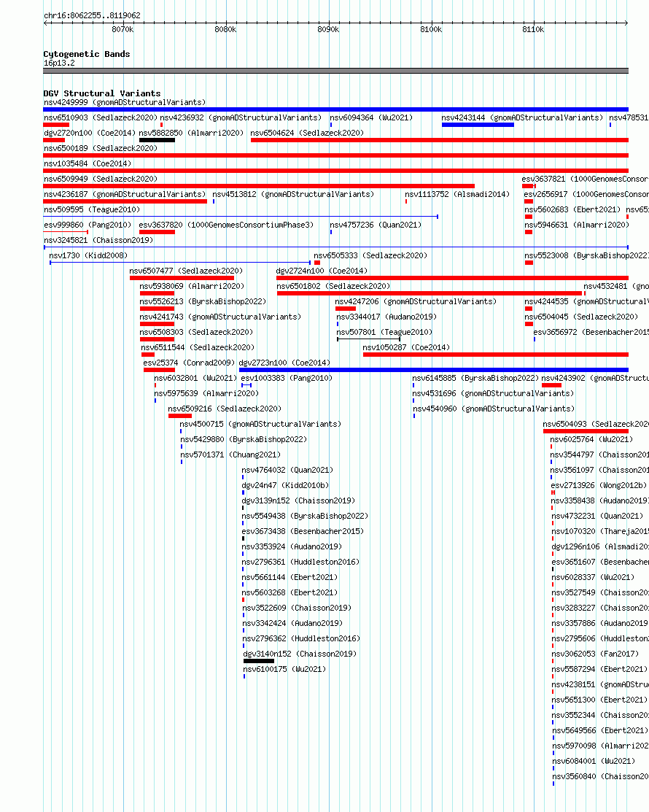Screen dimensions: 649x812
Task: Select nsv6504624 Sedlazeck2020 variant label
Action: click(307, 133)
